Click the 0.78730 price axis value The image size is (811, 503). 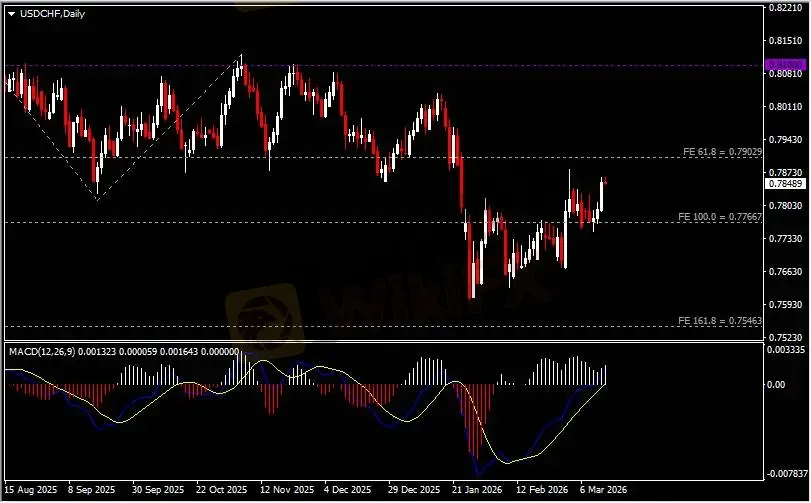pos(785,172)
